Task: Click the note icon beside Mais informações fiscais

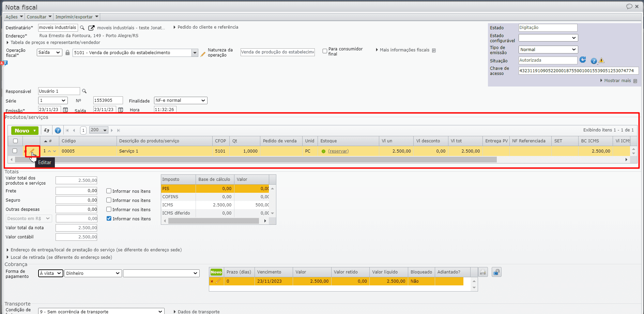Action: (434, 50)
